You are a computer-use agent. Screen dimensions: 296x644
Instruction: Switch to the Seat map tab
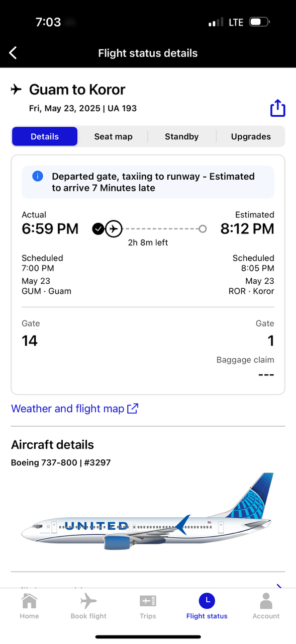click(113, 136)
